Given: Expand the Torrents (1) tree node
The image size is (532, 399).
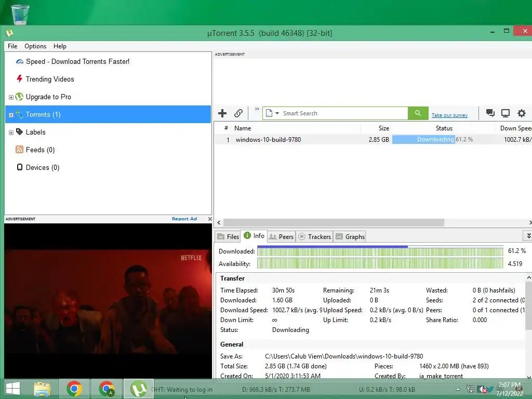Looking at the screenshot, I should coord(11,115).
